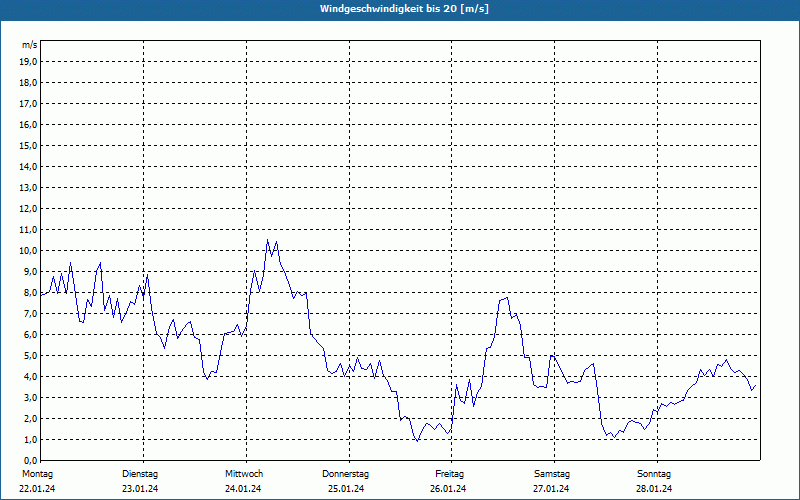
Task: Click the '11,0' y-axis value
Action: [28, 230]
